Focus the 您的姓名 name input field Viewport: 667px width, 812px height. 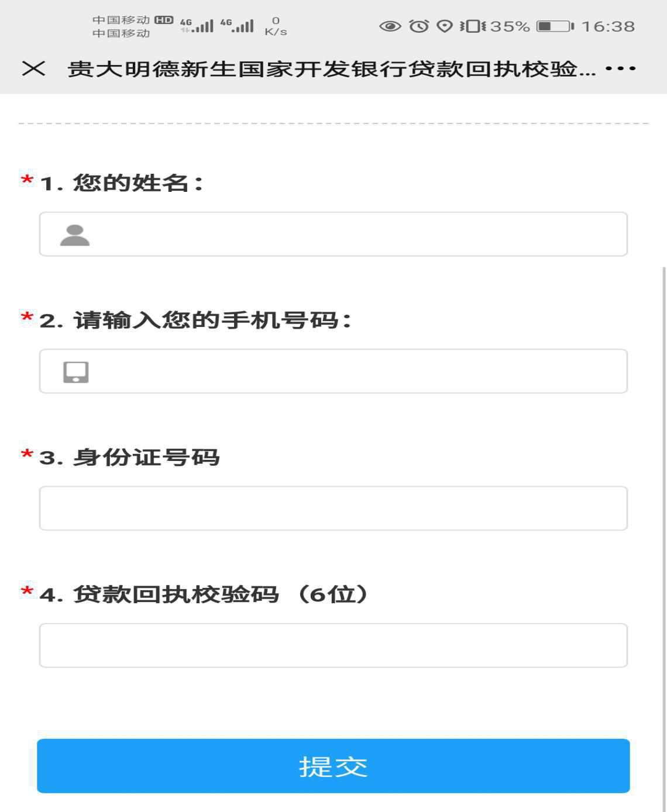351,235
